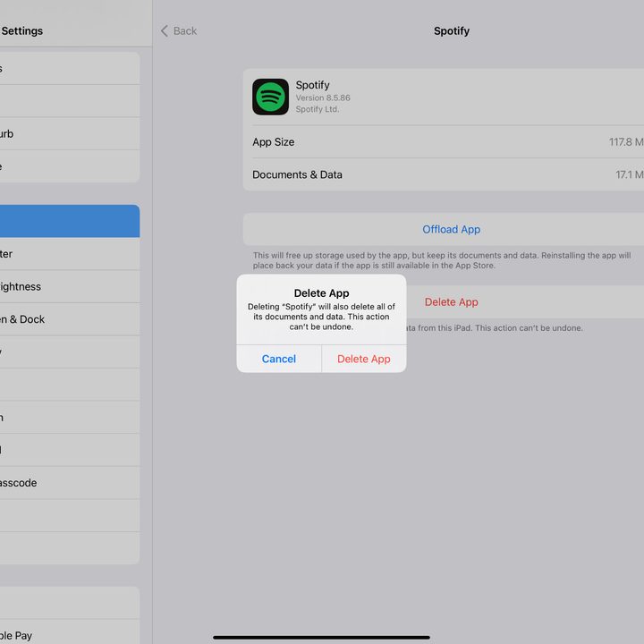This screenshot has width=644, height=644.
Task: Open sidebar item ending in 'ter'
Action: (70, 254)
